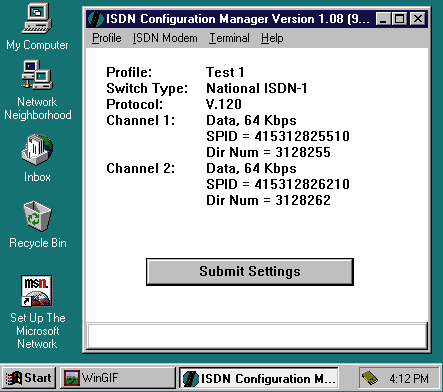This screenshot has width=443, height=392.
Task: Click the "National ISDN-1" switch type value
Action: [x=257, y=88]
